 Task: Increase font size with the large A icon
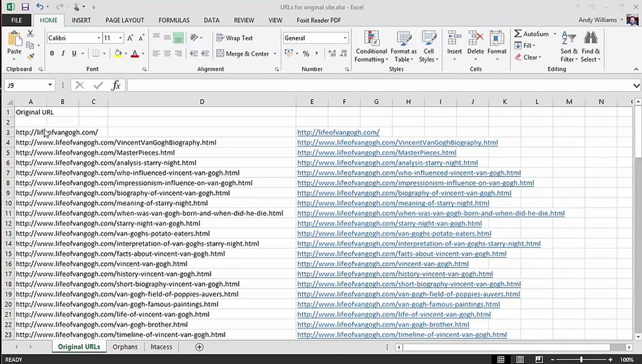(130, 38)
